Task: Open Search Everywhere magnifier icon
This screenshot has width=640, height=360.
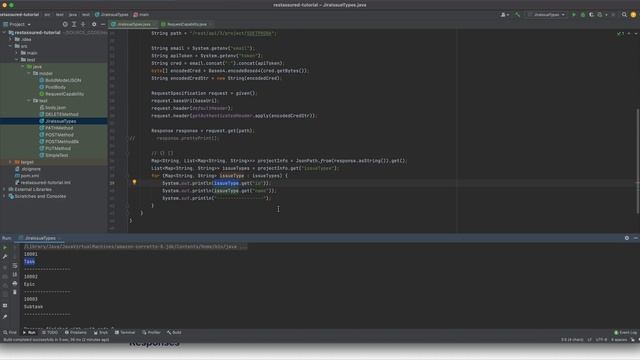Action: [624, 15]
